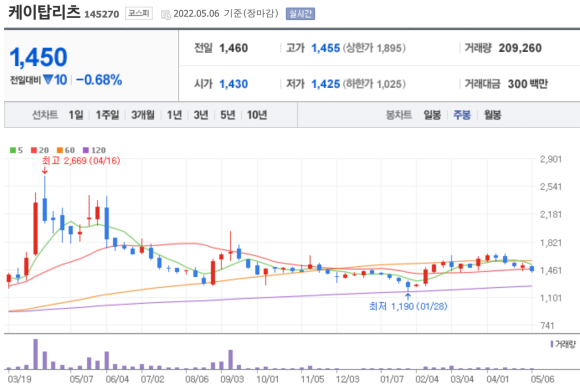Click the 09/03 date axis label
This screenshot has width=580, height=390.
[232, 379]
